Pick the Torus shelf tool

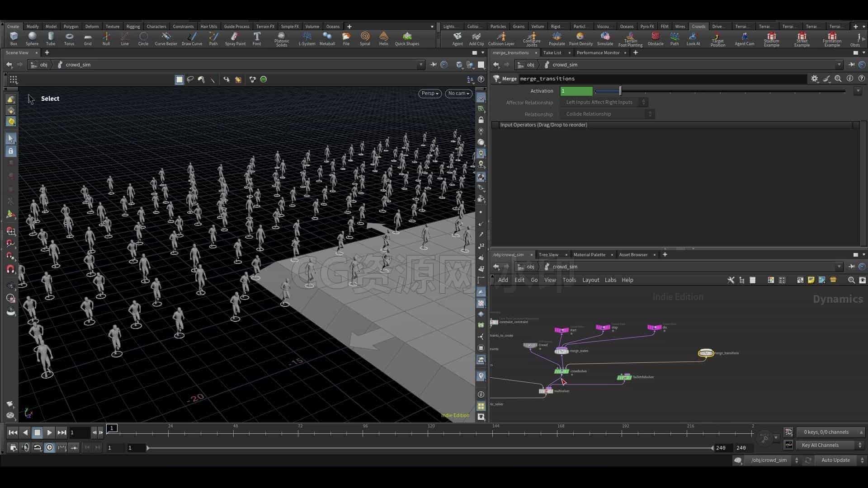click(69, 38)
